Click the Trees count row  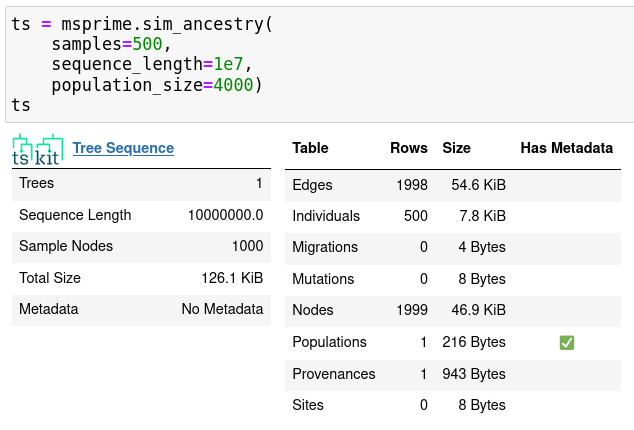tap(141, 184)
